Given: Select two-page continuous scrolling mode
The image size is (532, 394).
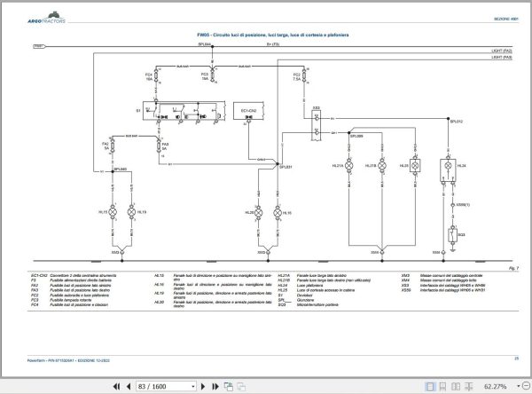Looking at the screenshot, I should coord(469,387).
